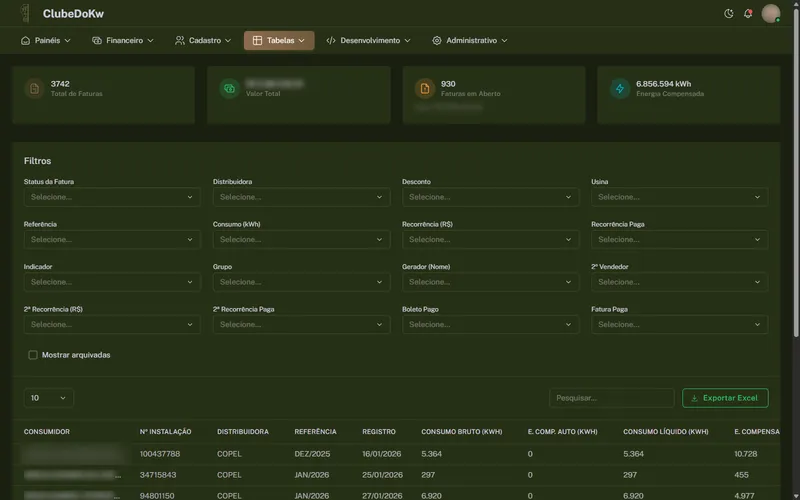Click the 930 open invoices value

coord(448,84)
